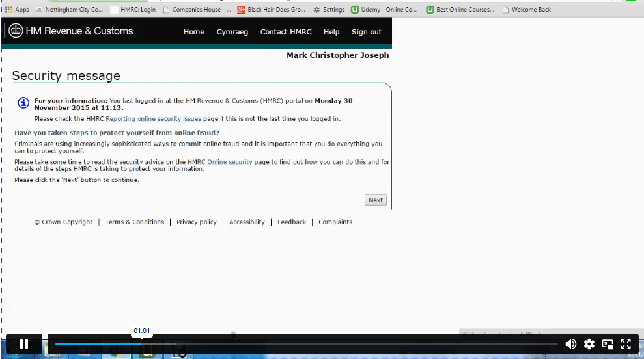Click the Crown Copyright text
The width and height of the screenshot is (644, 359).
(64, 222)
